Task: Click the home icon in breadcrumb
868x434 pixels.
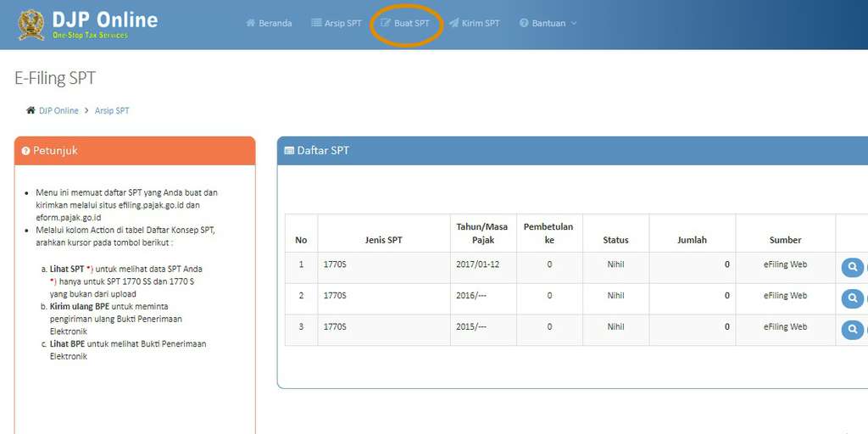Action: 31,111
